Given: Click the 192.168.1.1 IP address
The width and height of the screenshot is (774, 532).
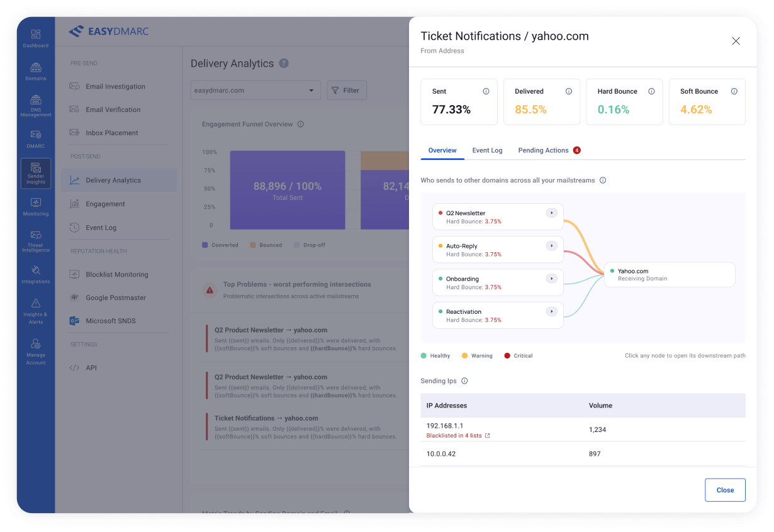Looking at the screenshot, I should point(444,426).
